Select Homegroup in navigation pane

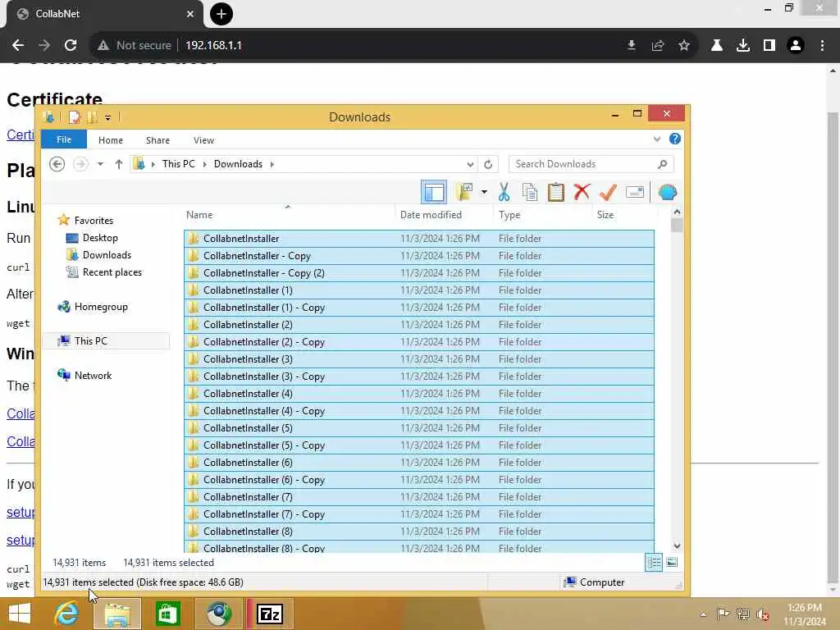[101, 307]
